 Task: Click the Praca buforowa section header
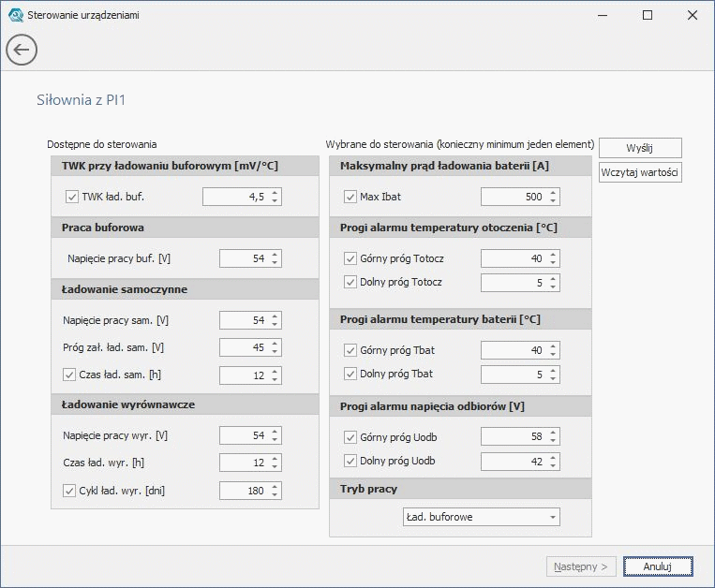click(x=186, y=228)
